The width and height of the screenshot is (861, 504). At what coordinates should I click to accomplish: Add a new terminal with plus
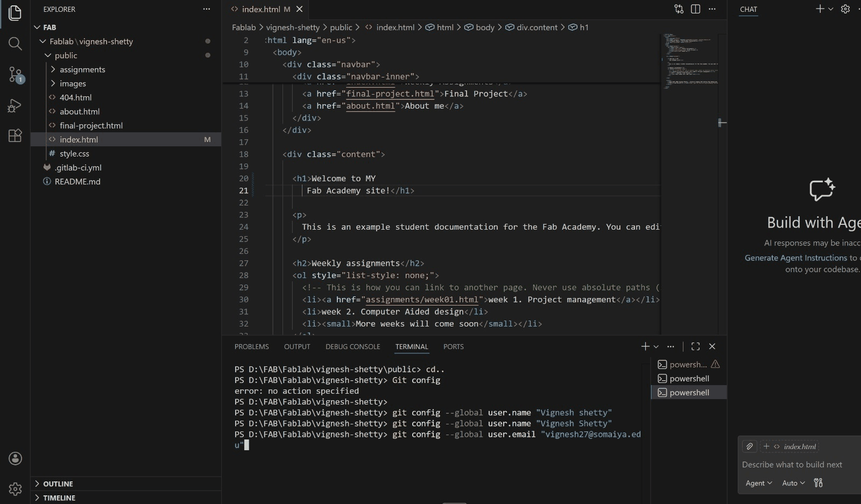coord(645,346)
